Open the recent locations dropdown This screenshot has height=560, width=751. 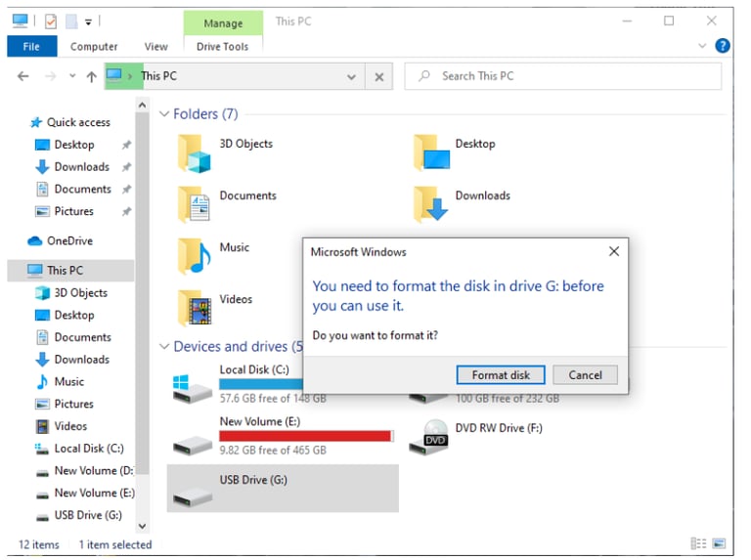[72, 75]
